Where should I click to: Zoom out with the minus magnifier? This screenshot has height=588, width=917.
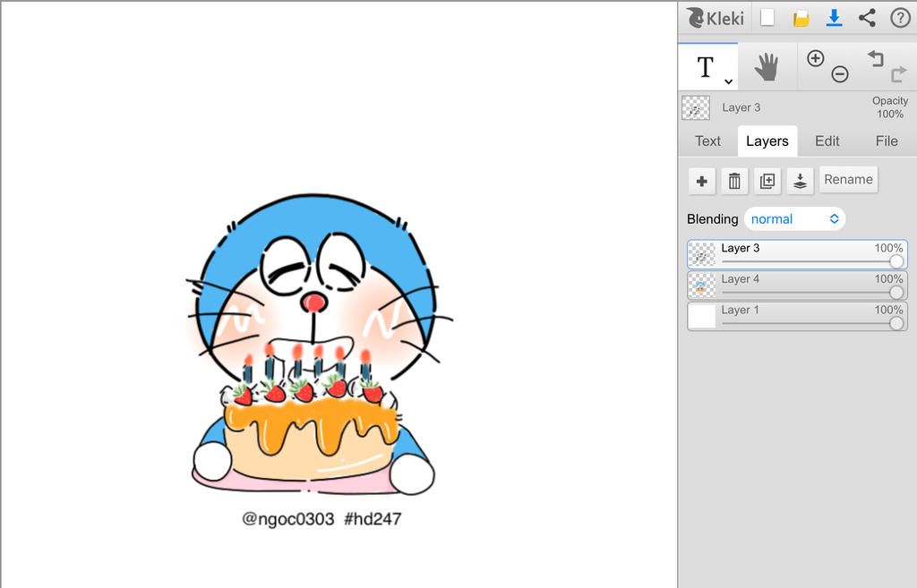840,74
